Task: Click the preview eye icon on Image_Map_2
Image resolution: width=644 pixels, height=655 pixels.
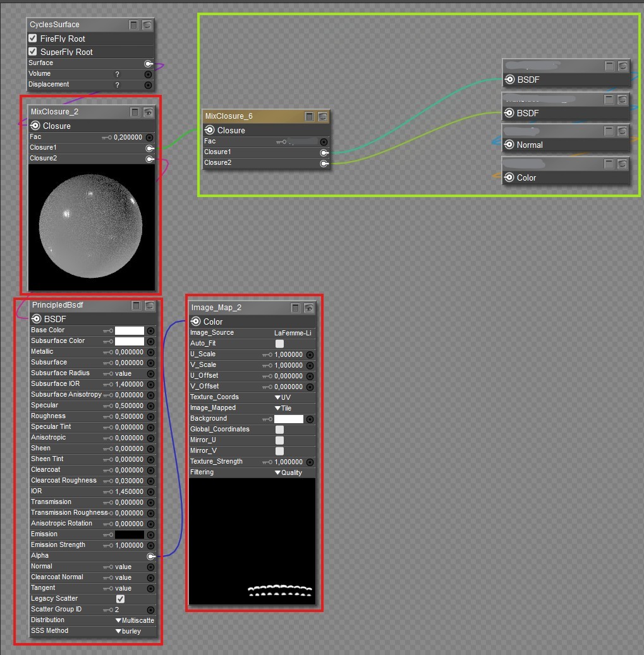Action: pyautogui.click(x=309, y=308)
